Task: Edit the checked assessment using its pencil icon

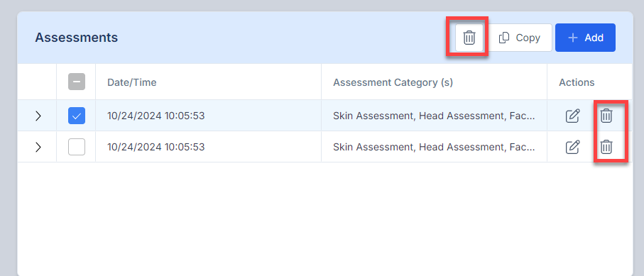Action: pos(572,116)
